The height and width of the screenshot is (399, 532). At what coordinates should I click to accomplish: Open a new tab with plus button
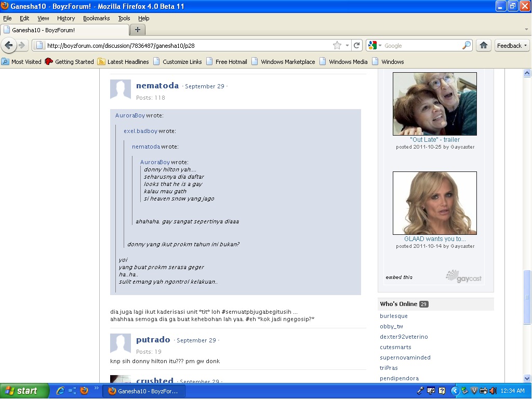click(137, 30)
